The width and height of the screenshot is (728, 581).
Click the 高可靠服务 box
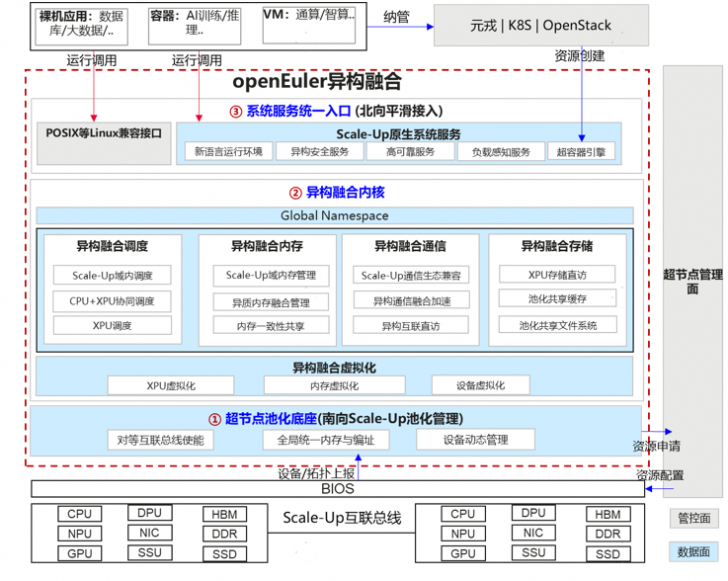pos(409,151)
